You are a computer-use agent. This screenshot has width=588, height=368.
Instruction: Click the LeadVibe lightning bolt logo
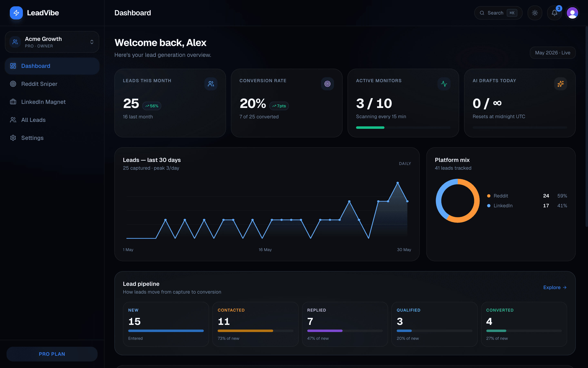(x=16, y=13)
